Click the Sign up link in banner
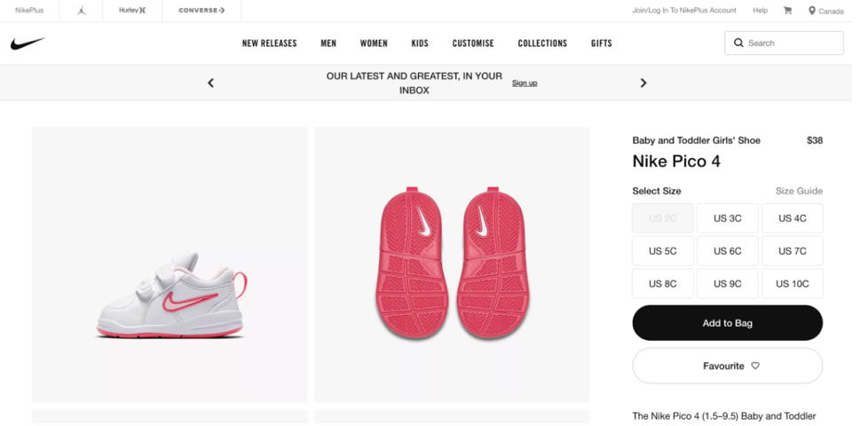868x426 pixels. pyautogui.click(x=525, y=83)
